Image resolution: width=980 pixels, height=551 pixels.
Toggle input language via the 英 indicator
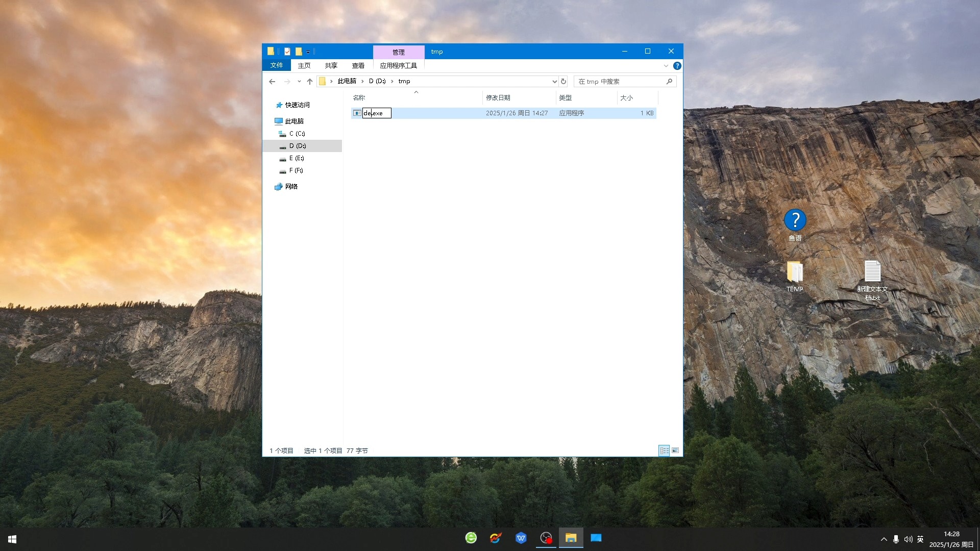[921, 539]
